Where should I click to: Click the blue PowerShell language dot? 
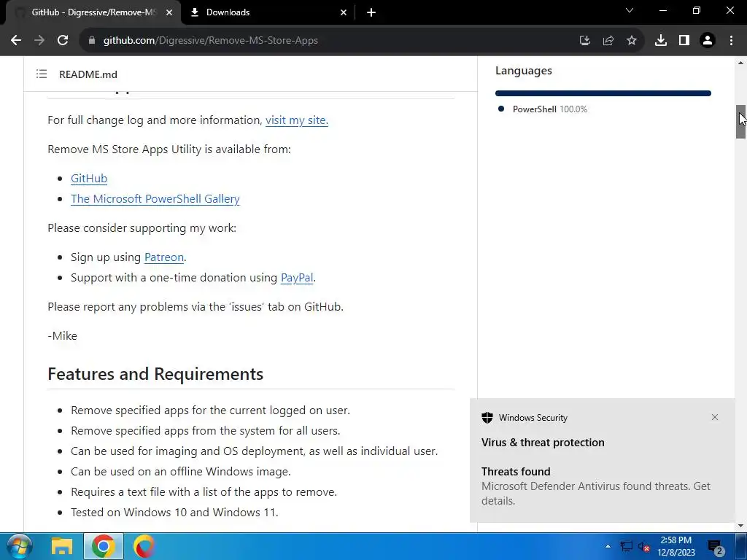click(500, 109)
